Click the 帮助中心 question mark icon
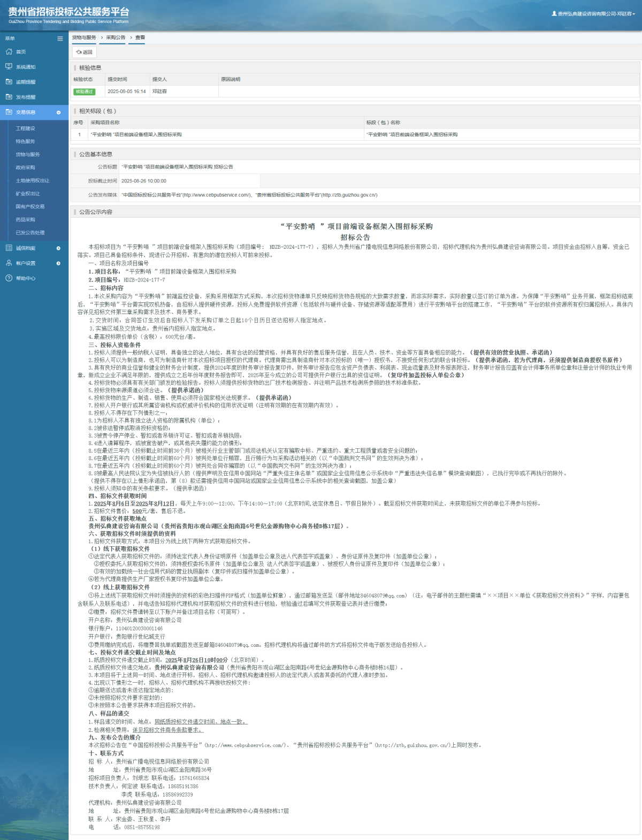This screenshot has height=840, width=642. point(9,278)
